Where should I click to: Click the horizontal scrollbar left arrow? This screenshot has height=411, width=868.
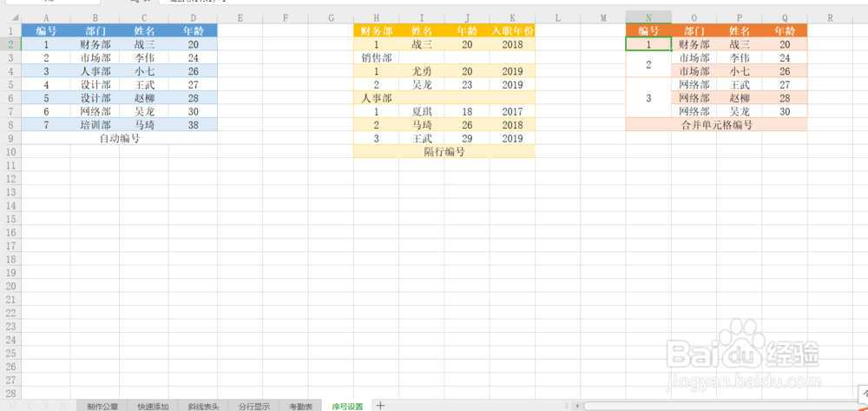coord(577,406)
